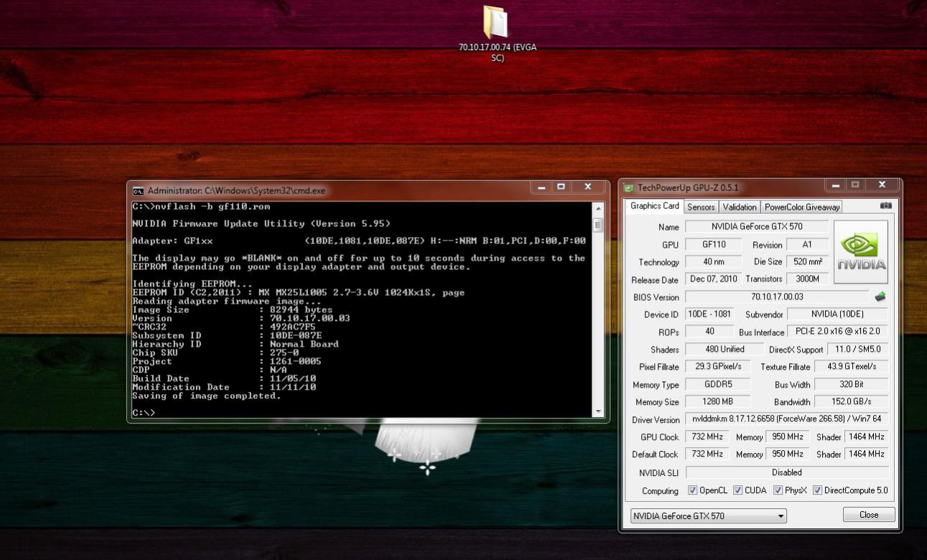Switch to the Sensors tab
Image resolution: width=927 pixels, height=560 pixels.
[x=701, y=207]
